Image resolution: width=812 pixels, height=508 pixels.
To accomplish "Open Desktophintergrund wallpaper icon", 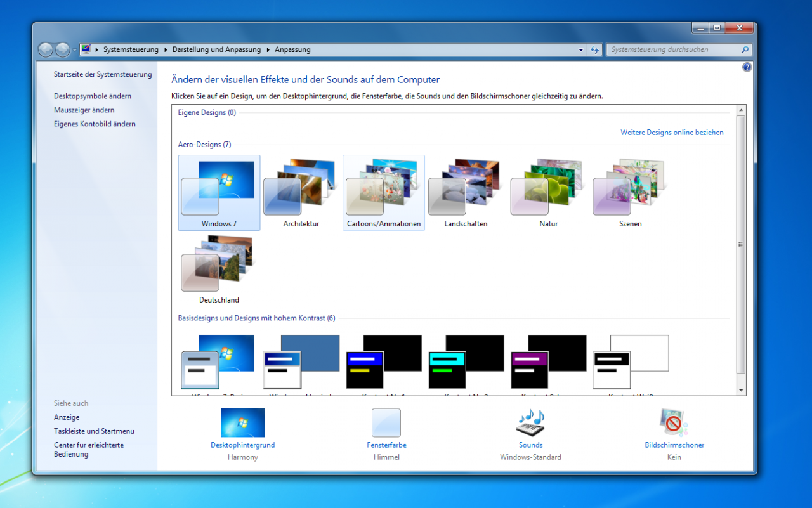I will (x=242, y=422).
